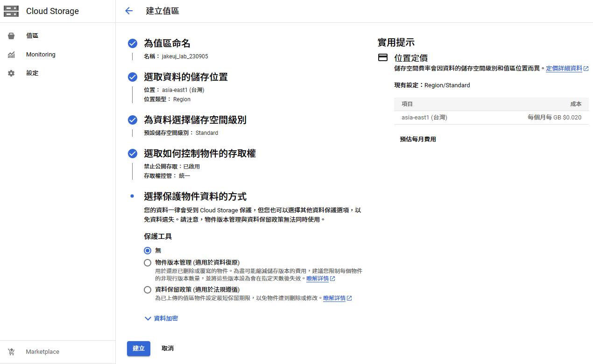Select 資料保留政策 radio button
This screenshot has width=593, height=364.
(148, 290)
